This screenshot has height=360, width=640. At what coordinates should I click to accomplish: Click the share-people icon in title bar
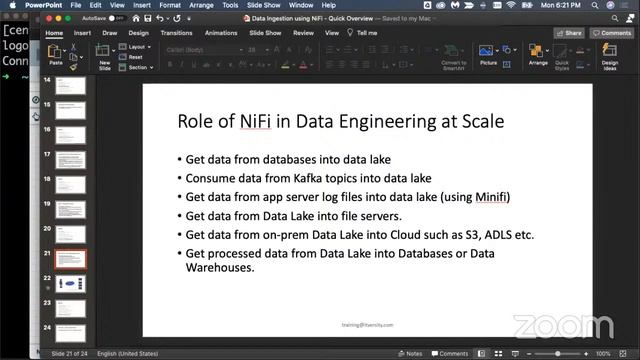(630, 18)
